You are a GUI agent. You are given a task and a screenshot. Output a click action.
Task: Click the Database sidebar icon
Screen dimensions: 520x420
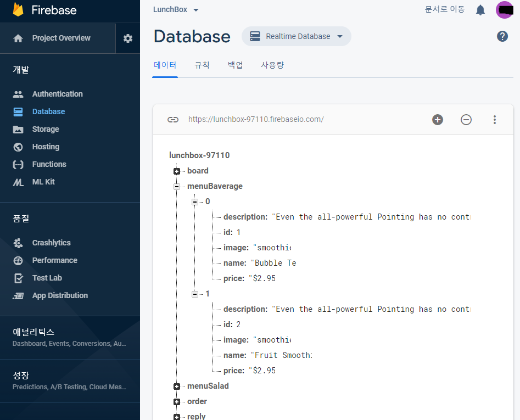(x=18, y=111)
